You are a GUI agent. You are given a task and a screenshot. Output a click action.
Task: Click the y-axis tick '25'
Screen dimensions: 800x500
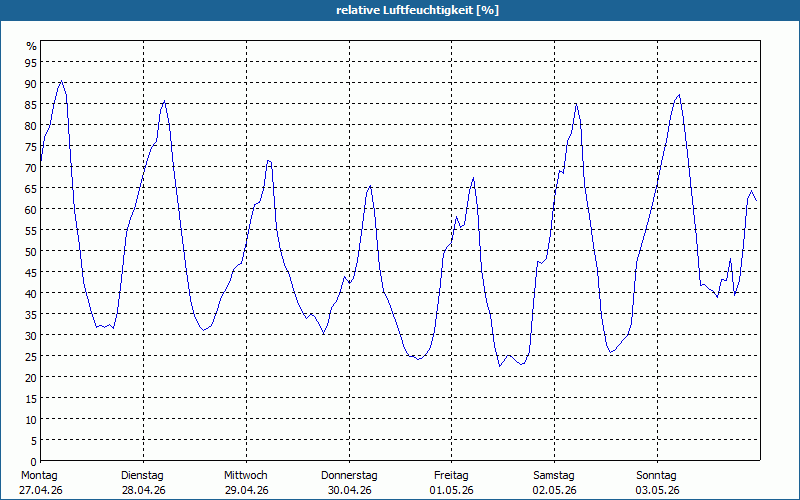pyautogui.click(x=31, y=357)
